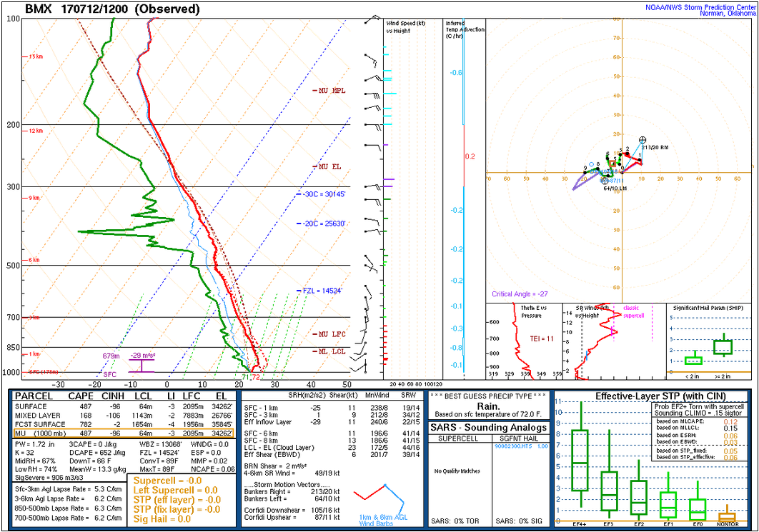Select the Corfidi Upshear = 87/11 kt line
Image resolution: width=759 pixels, height=532 pixels.
click(x=292, y=518)
